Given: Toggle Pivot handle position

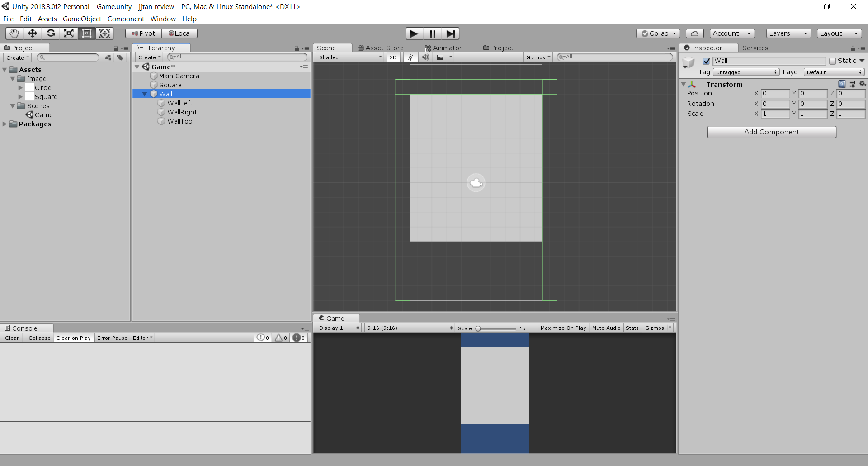Looking at the screenshot, I should pos(143,33).
